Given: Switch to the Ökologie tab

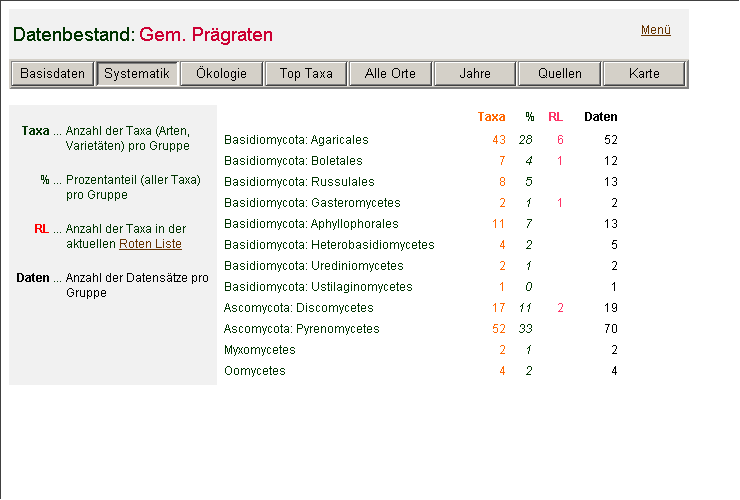Looking at the screenshot, I should 221,74.
